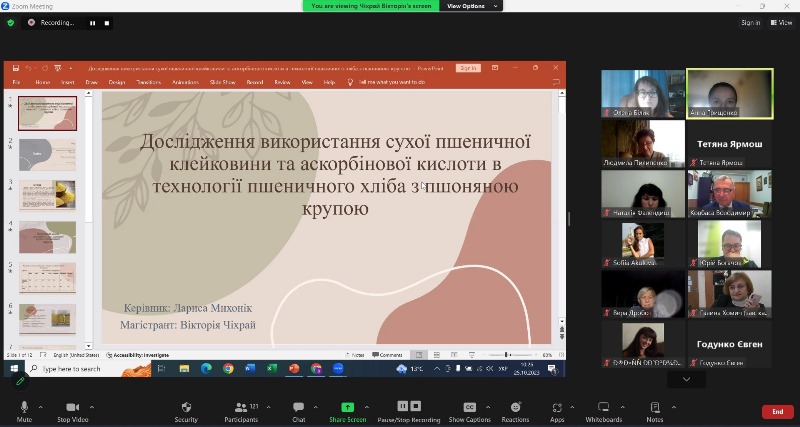Expand arrow next to Apps
800x427 pixels.
click(572, 407)
